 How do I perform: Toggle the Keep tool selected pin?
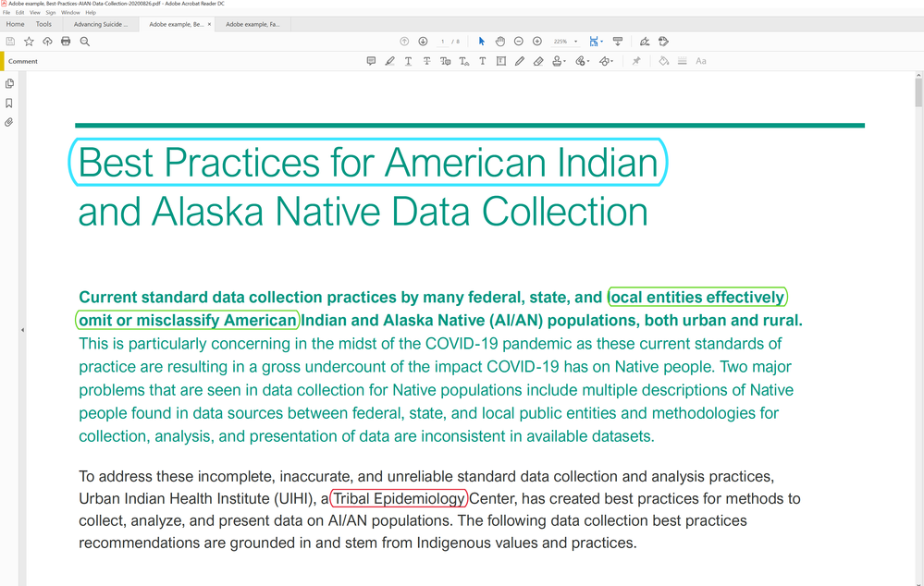[x=636, y=61]
